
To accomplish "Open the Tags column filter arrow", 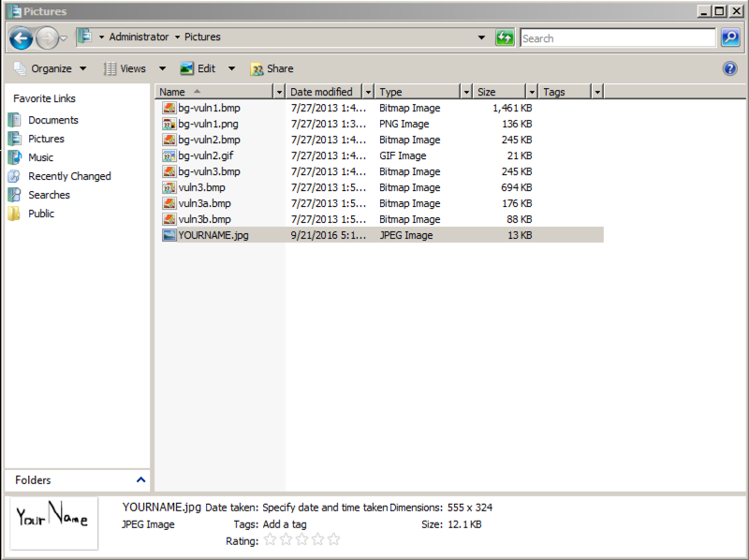I will click(597, 91).
